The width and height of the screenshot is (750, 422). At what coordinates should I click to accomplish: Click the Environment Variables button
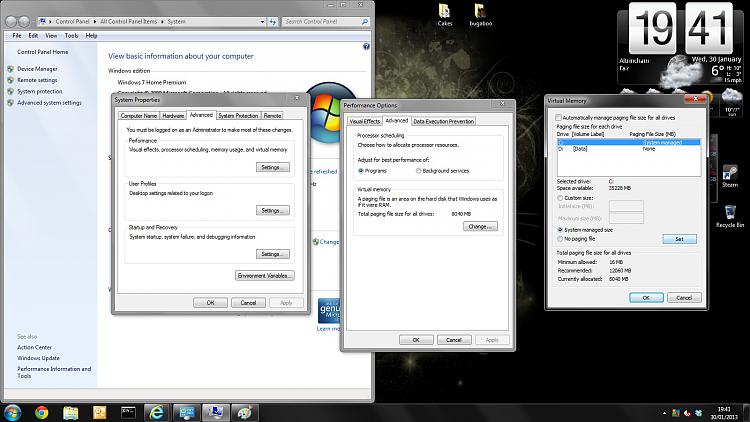coord(265,276)
